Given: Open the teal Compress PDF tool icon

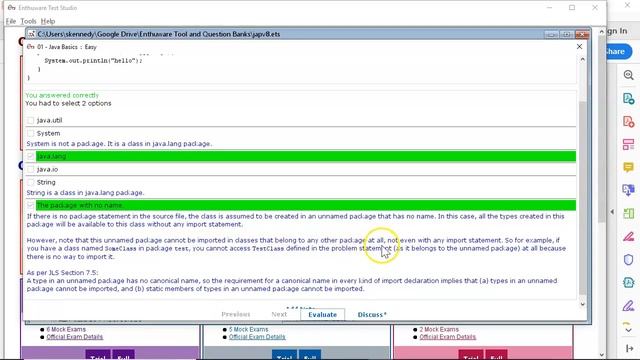Looking at the screenshot, I should click(x=629, y=282).
